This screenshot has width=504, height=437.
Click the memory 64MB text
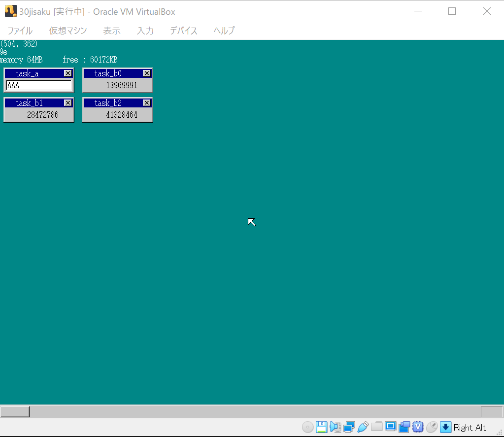[x=21, y=60]
